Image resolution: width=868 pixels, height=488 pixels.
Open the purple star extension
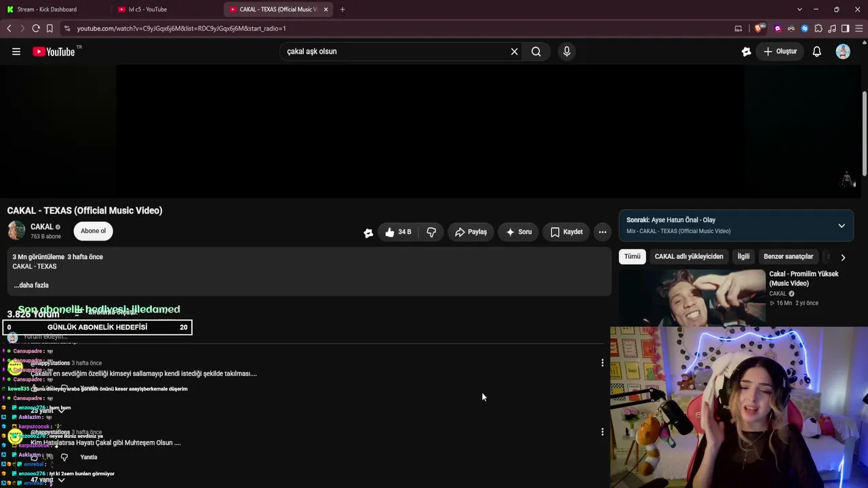778,28
